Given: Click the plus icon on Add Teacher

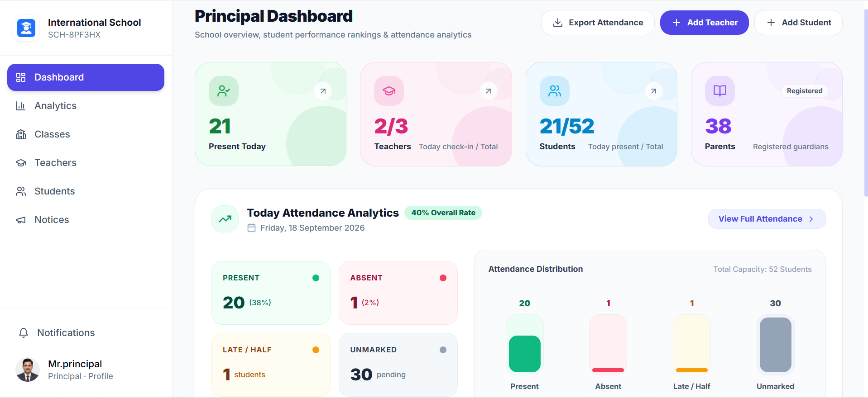Looking at the screenshot, I should (676, 23).
